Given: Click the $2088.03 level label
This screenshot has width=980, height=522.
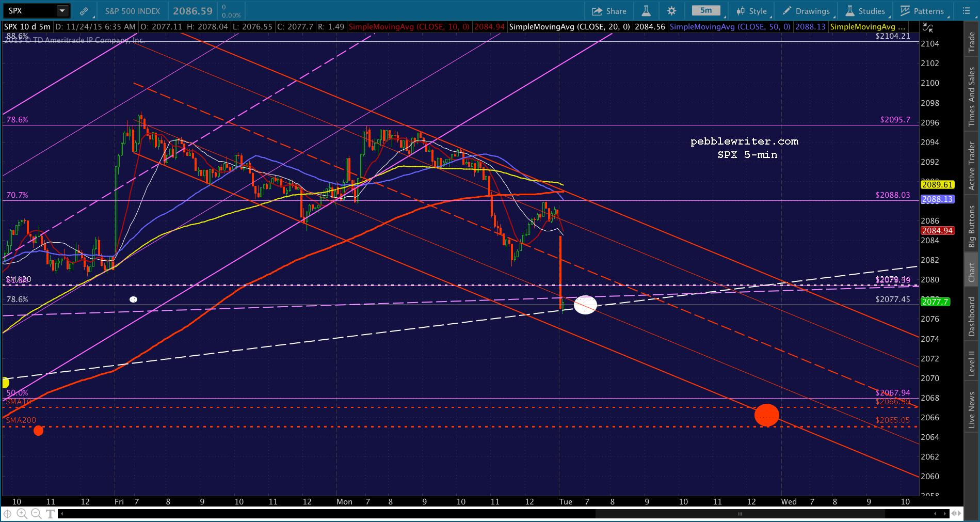Looking at the screenshot, I should tap(893, 195).
